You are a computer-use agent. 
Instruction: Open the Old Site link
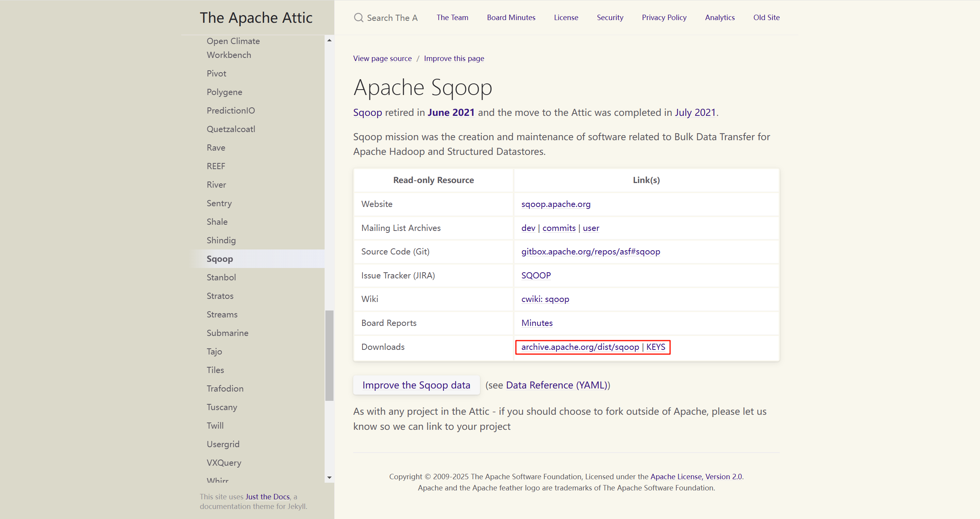click(766, 18)
